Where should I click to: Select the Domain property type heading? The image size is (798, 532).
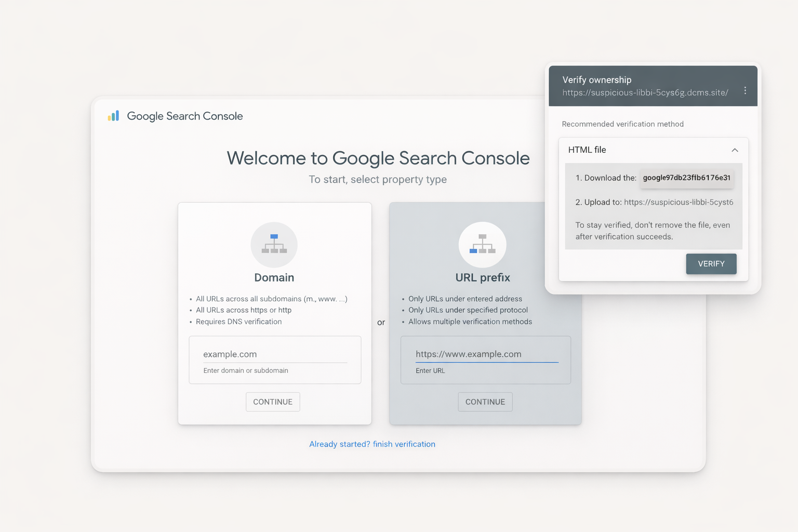pos(274,277)
